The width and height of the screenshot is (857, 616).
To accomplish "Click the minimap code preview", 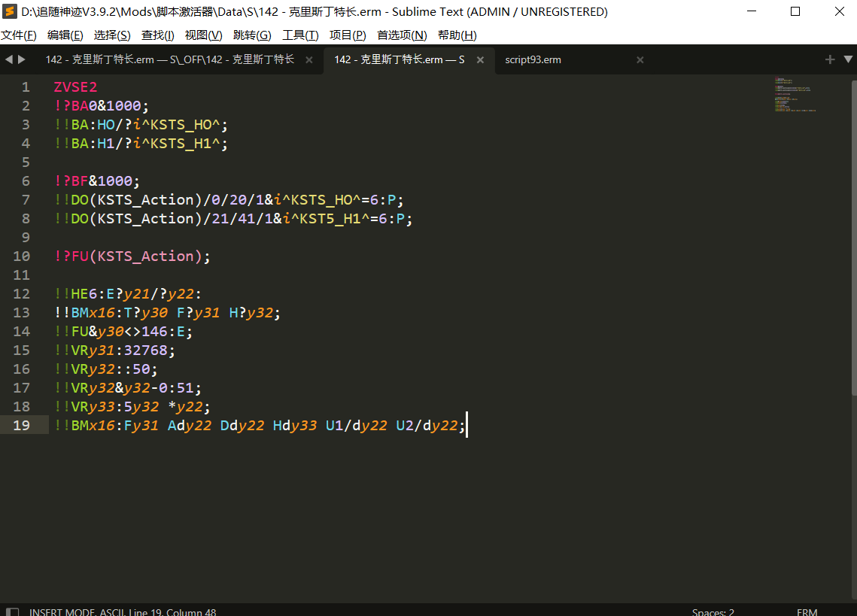I will tap(794, 94).
